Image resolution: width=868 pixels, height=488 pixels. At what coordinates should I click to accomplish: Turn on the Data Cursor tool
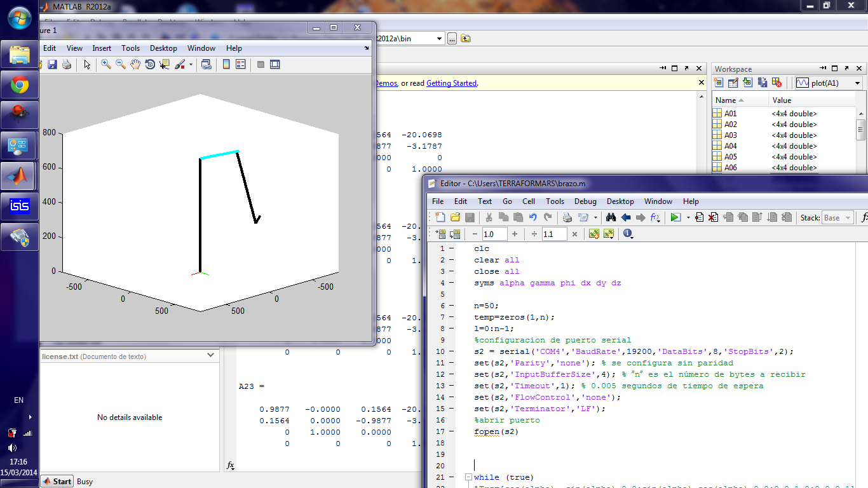[x=165, y=64]
